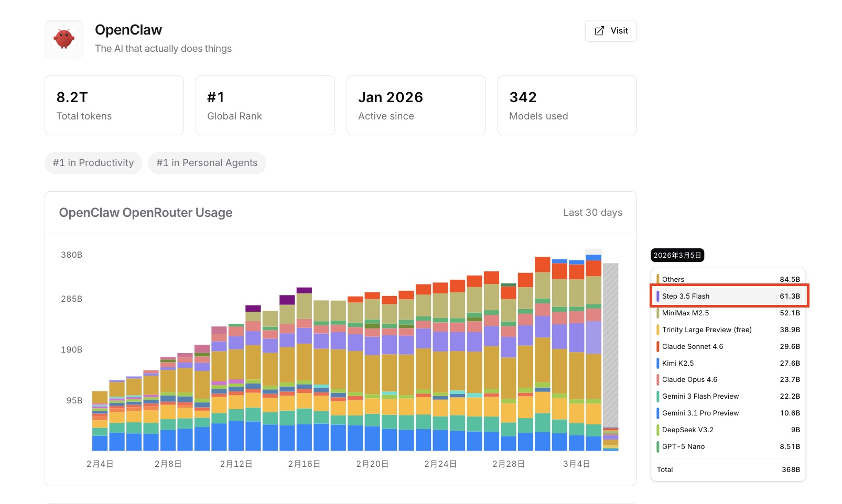842x504 pixels.
Task: Select the #1 in Personal Agents tag
Action: coord(207,163)
